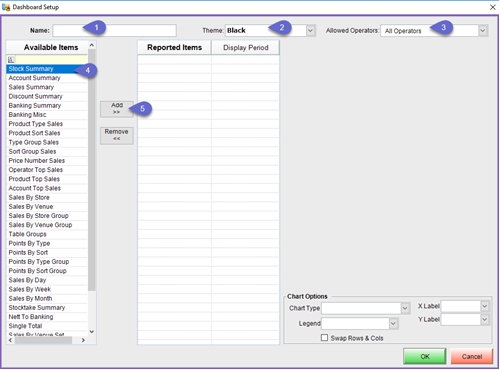
Task: Select Account Summary item
Action: [47, 78]
